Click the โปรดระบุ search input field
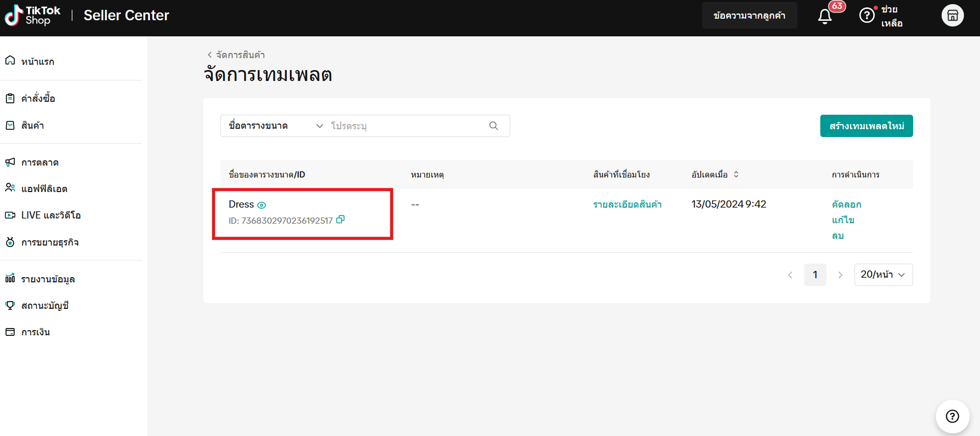Screen dimensions: 980x436 tap(407, 126)
